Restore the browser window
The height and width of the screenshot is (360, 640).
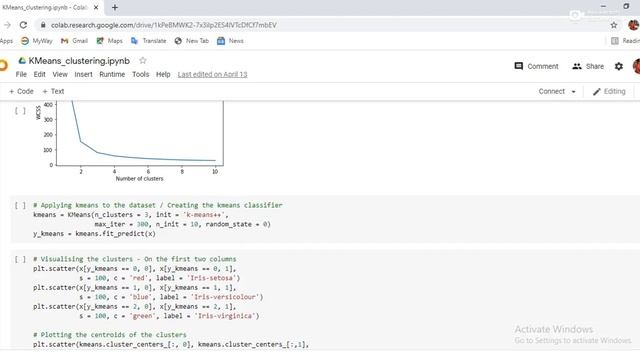[626, 6]
